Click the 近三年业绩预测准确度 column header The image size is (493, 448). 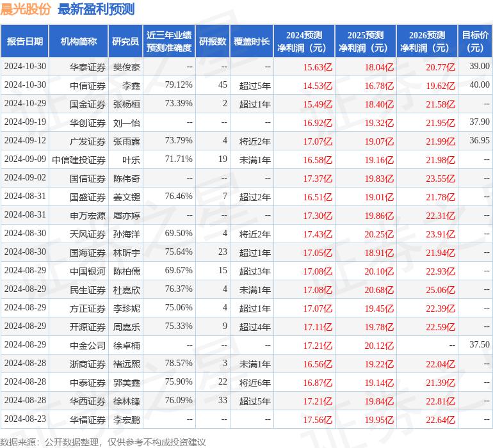coord(169,41)
